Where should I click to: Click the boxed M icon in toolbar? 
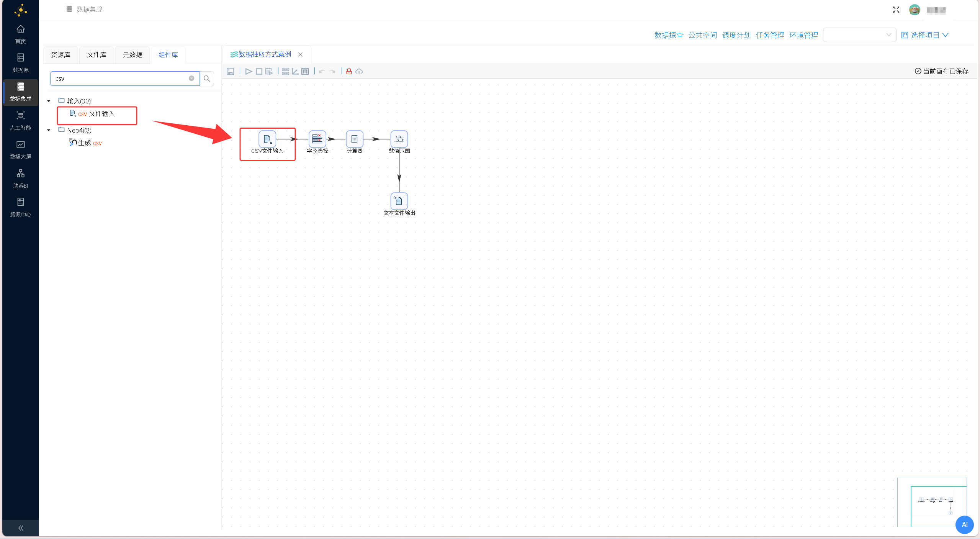click(x=305, y=71)
